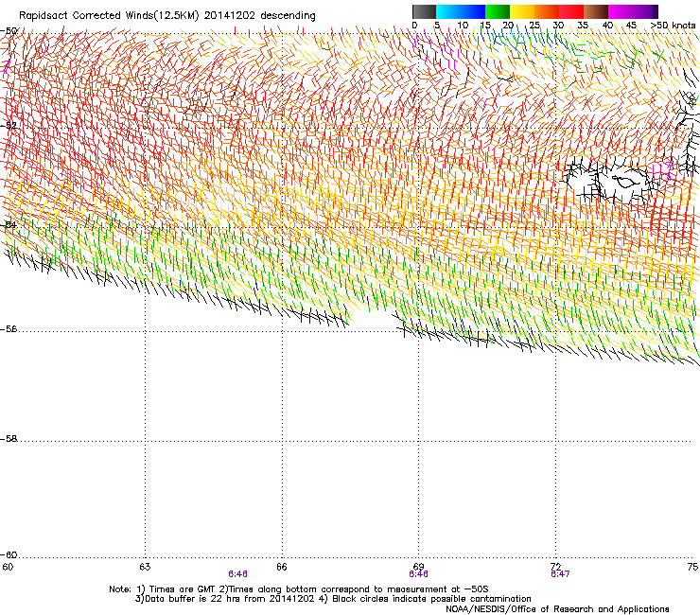The height and width of the screenshot is (615, 700).
Task: Select the '-60' latitude axis label
Action: pos(9,555)
